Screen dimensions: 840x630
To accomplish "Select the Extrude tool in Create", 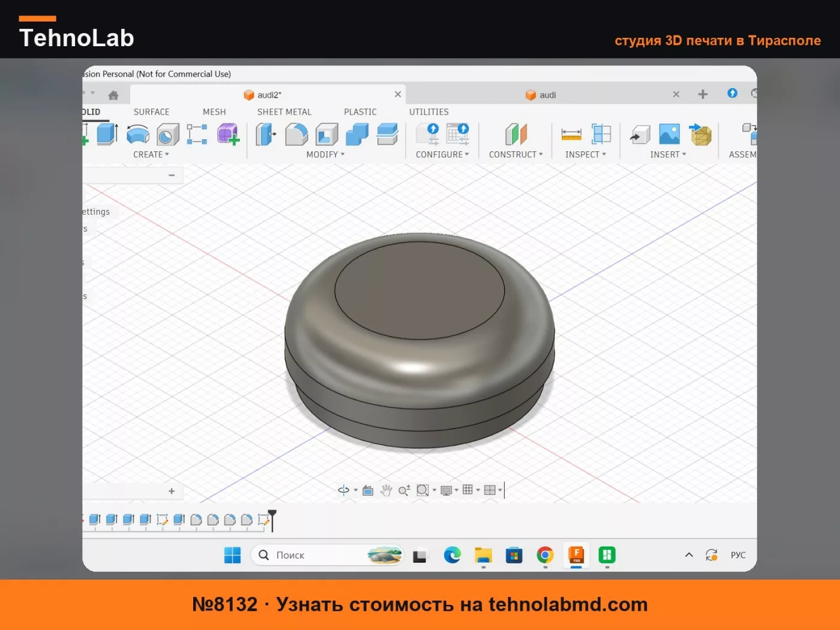I will [107, 134].
